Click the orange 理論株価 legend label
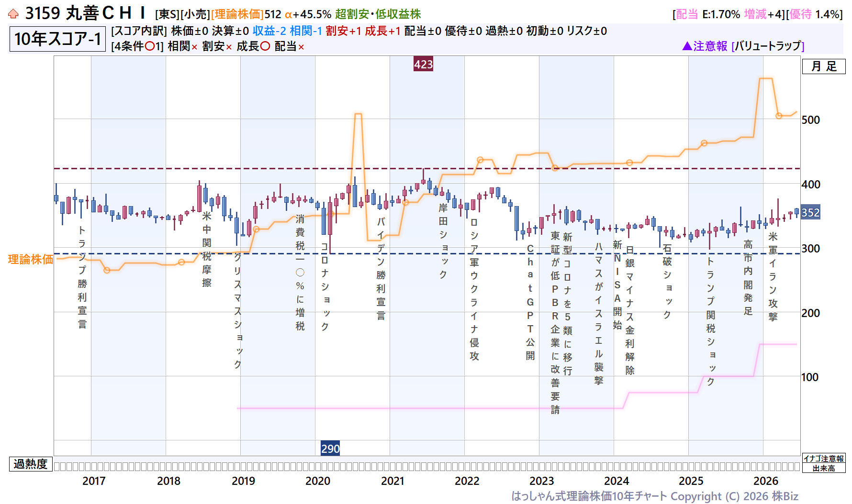 [x=31, y=259]
